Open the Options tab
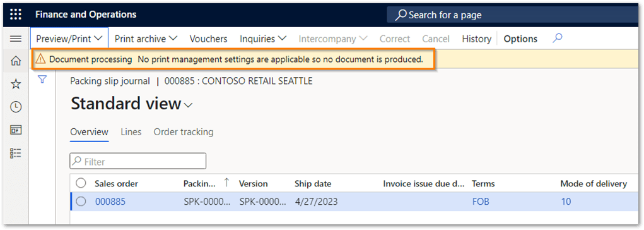 coord(520,39)
